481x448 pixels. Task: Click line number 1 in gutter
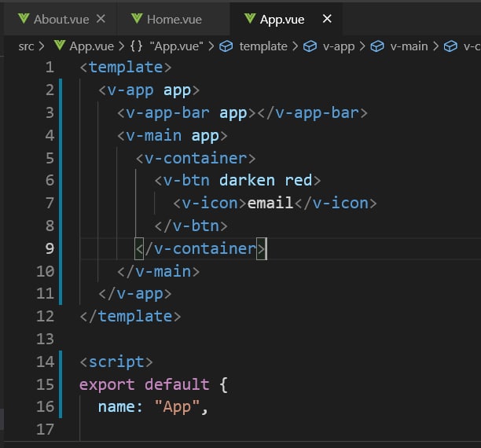tap(50, 68)
